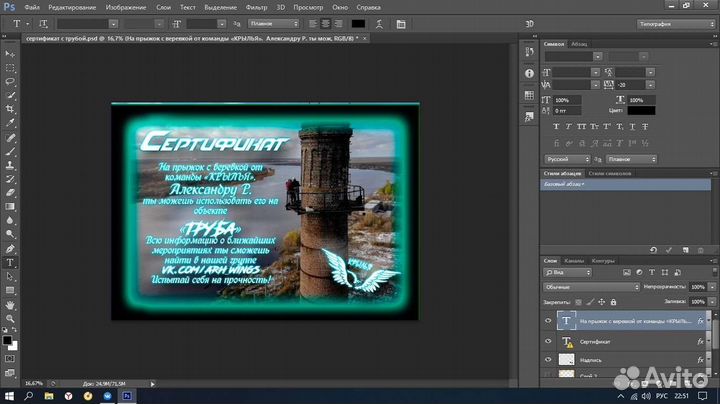The height and width of the screenshot is (404, 720).
Task: Expand the Типографика workspace dropdown
Action: coord(676,24)
